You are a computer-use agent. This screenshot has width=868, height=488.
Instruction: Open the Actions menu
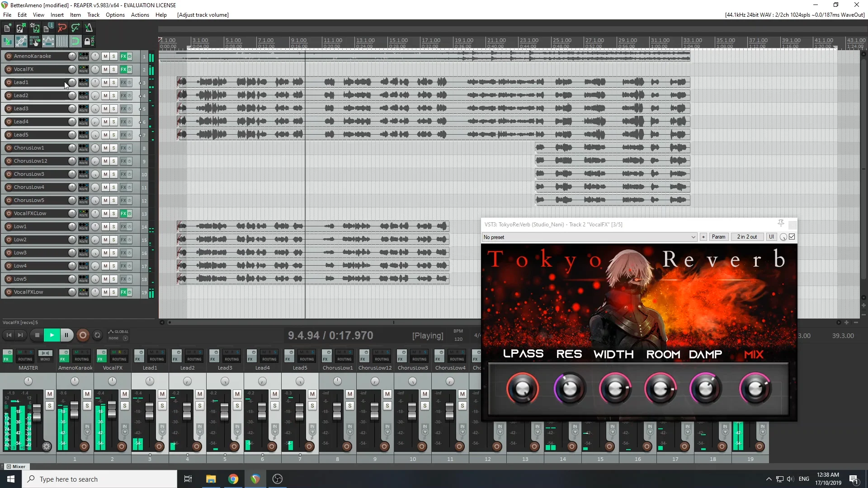pos(140,14)
